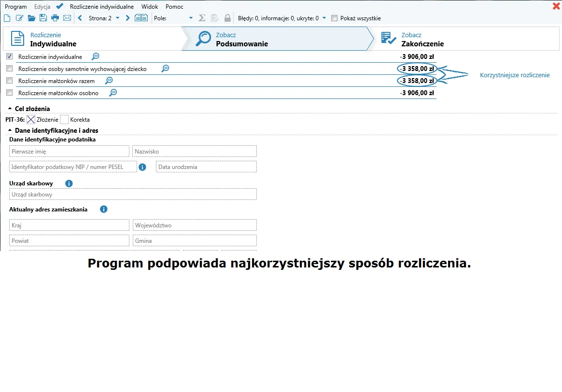Open the Widok menu
Screen dimensions: 562x392
click(150, 7)
